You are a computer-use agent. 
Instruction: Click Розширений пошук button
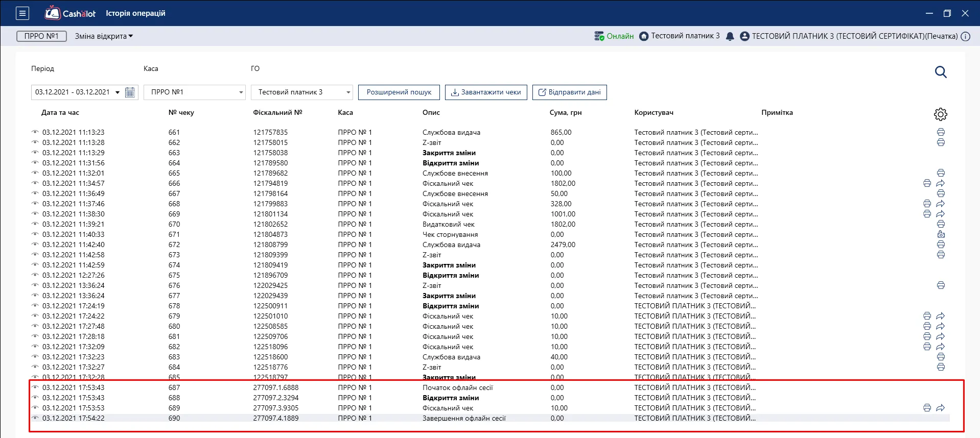(399, 92)
